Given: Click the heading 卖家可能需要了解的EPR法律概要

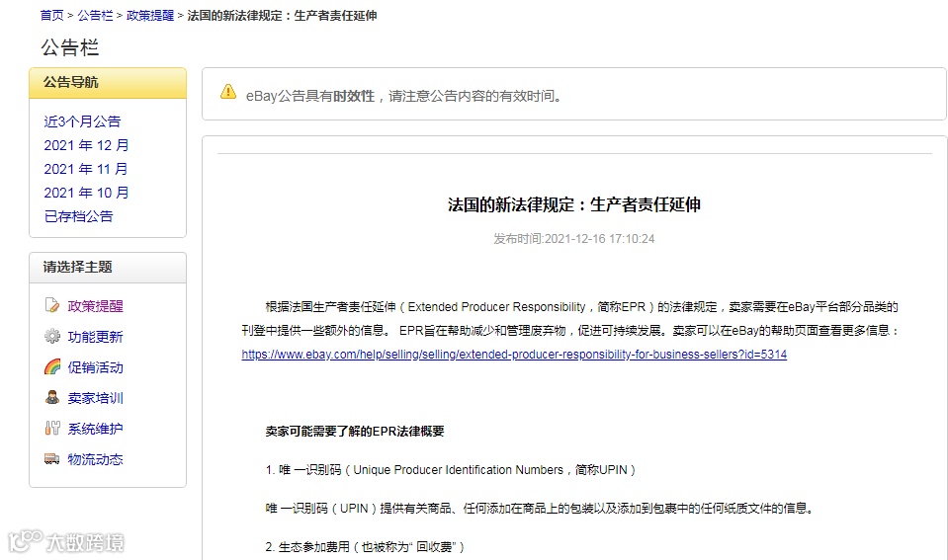Looking at the screenshot, I should (x=355, y=432).
